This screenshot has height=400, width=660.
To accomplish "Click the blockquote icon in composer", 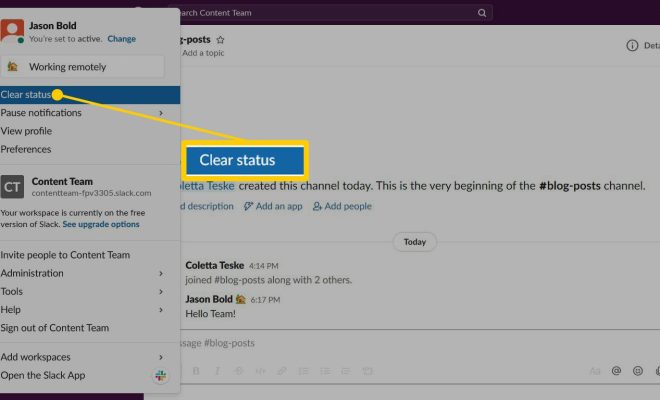I will [x=346, y=371].
